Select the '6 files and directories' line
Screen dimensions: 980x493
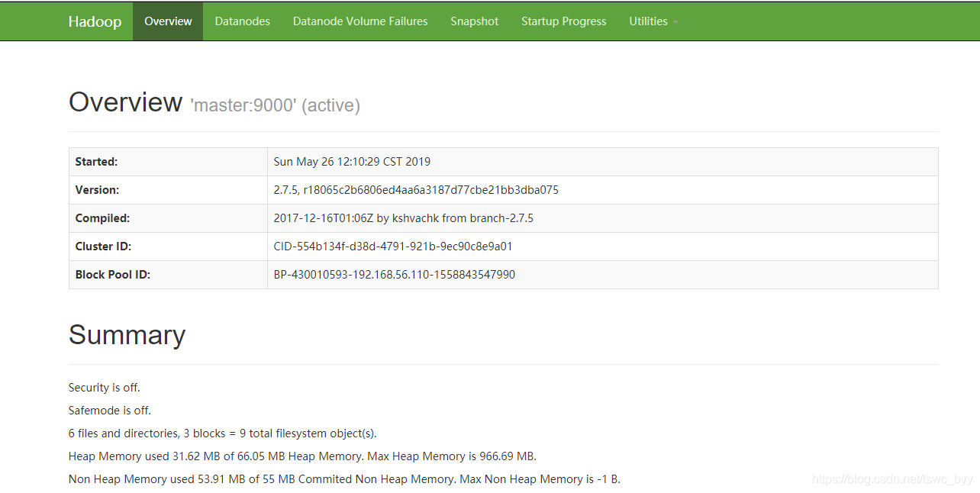(223, 433)
